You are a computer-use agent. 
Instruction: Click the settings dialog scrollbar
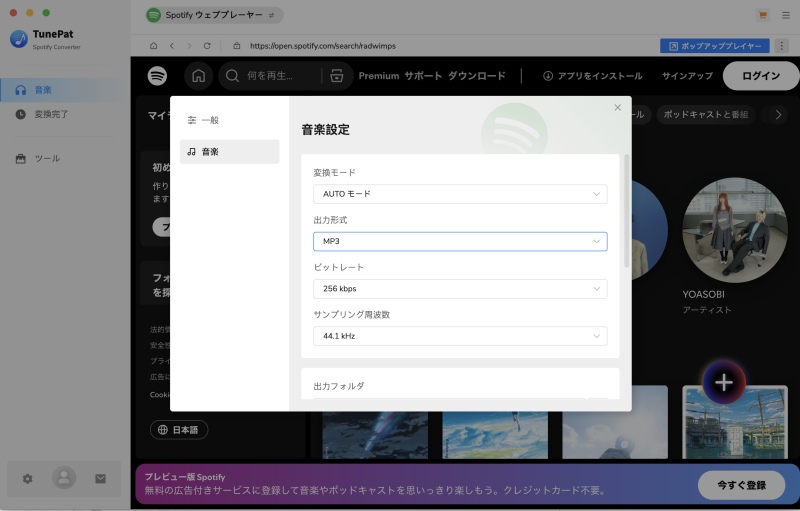pos(627,211)
